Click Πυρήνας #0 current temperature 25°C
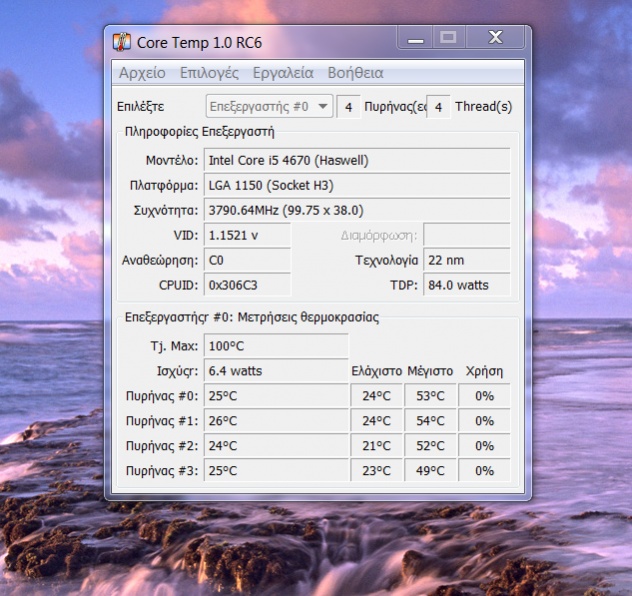Image resolution: width=632 pixels, height=596 pixels. click(x=276, y=396)
